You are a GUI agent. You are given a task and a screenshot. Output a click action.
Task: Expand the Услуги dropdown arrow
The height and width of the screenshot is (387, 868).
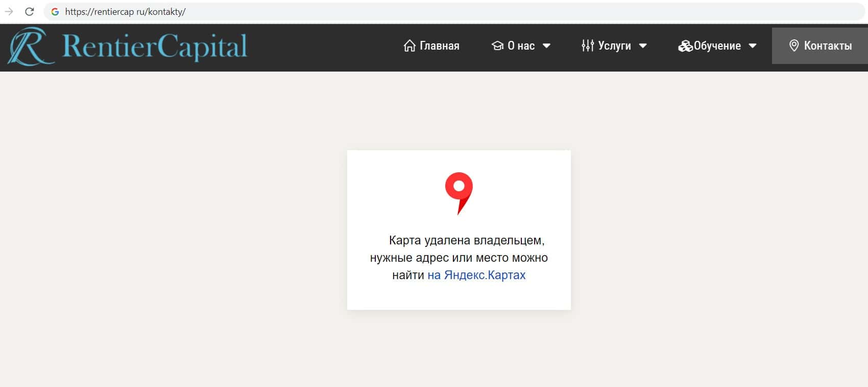643,46
